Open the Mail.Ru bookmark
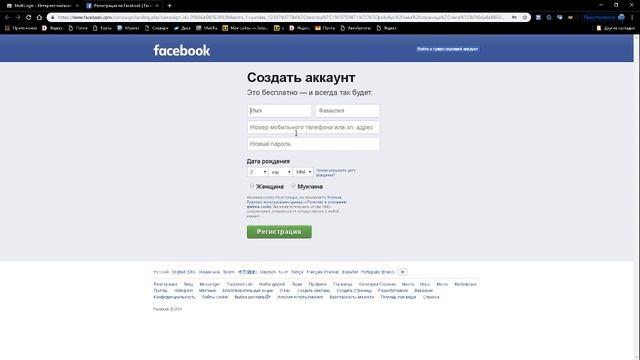The width and height of the screenshot is (640, 360). 207,28
